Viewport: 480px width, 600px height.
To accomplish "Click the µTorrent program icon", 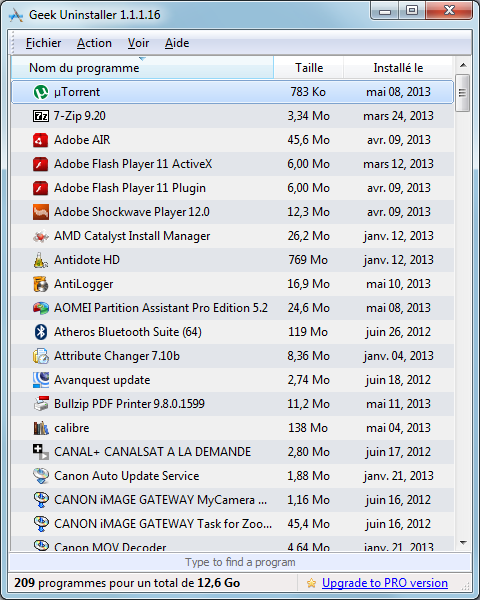I will coord(41,92).
